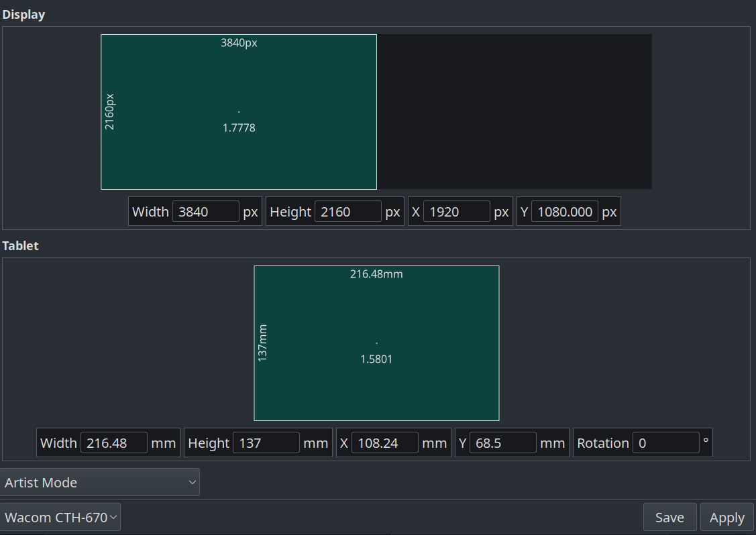The width and height of the screenshot is (756, 535).
Task: Click the 1.5801 aspect ratio label
Action: coord(377,359)
